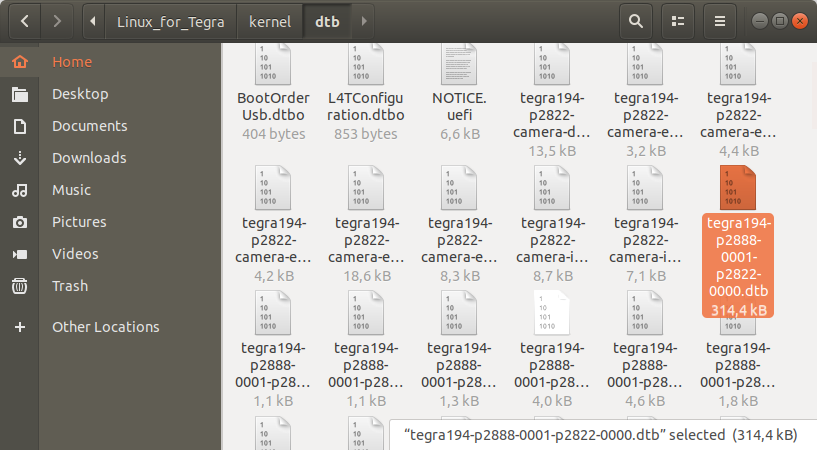The width and height of the screenshot is (817, 450).
Task: Click the Downloads arrow icon in sidebar
Action: tap(20, 158)
